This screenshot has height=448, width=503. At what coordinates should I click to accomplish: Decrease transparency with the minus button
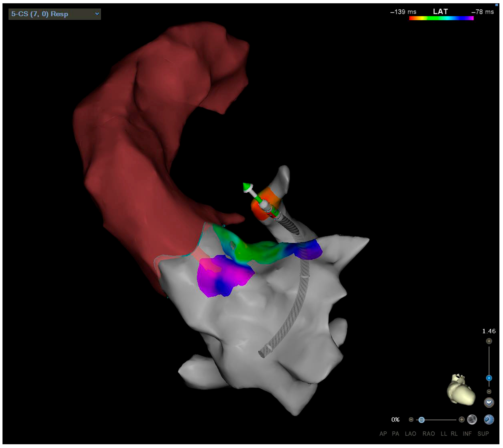pyautogui.click(x=411, y=419)
